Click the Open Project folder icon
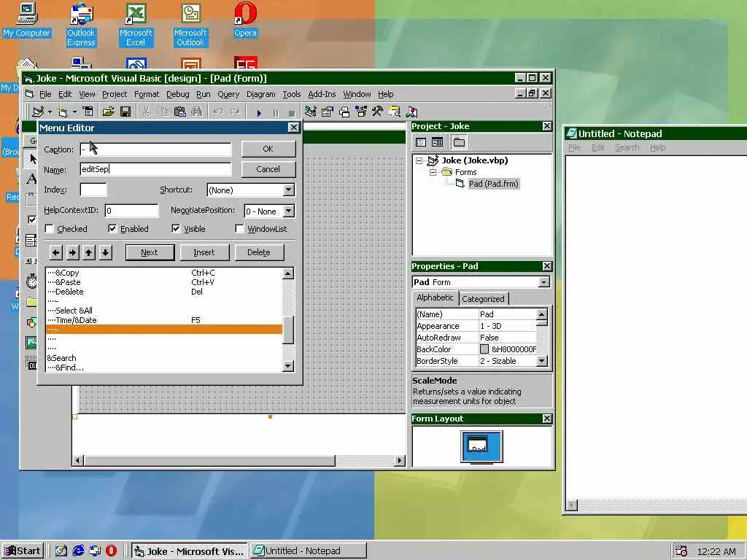 (x=108, y=112)
